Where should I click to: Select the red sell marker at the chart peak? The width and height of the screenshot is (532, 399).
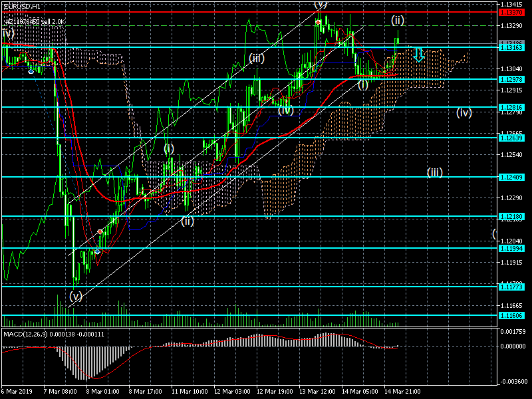[319, 23]
